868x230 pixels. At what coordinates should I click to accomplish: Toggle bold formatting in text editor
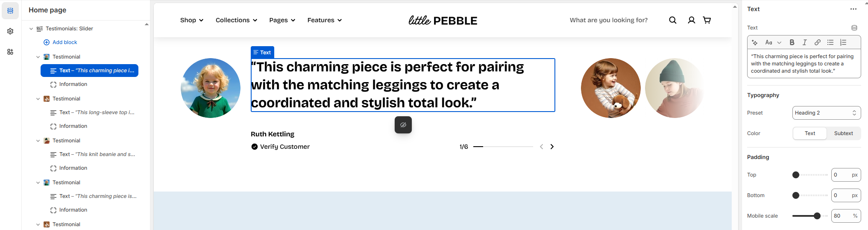[792, 42]
